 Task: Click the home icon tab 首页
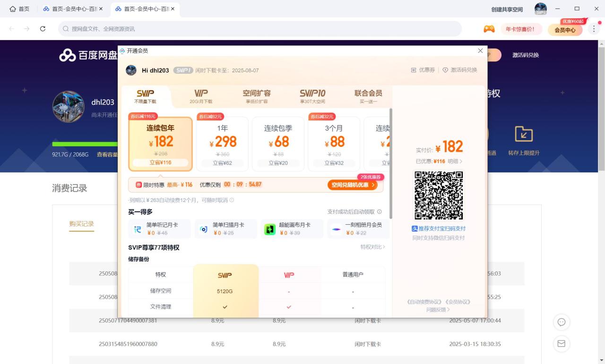click(x=19, y=9)
